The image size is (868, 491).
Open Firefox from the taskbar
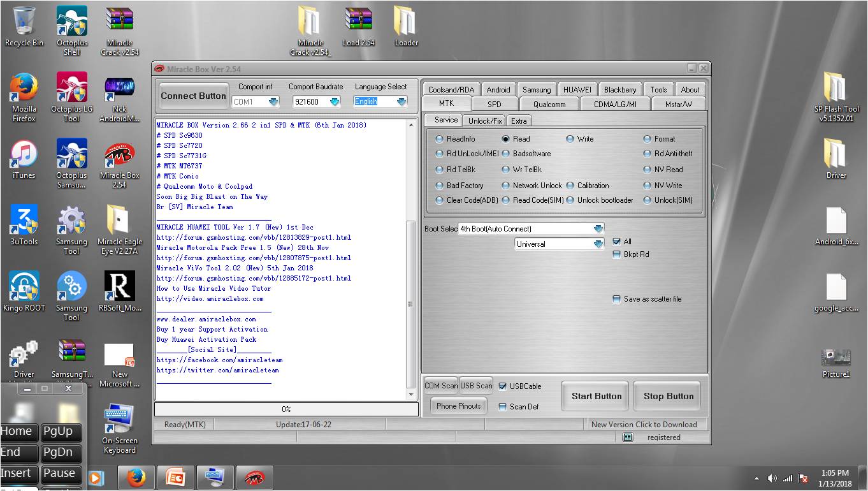tap(136, 477)
